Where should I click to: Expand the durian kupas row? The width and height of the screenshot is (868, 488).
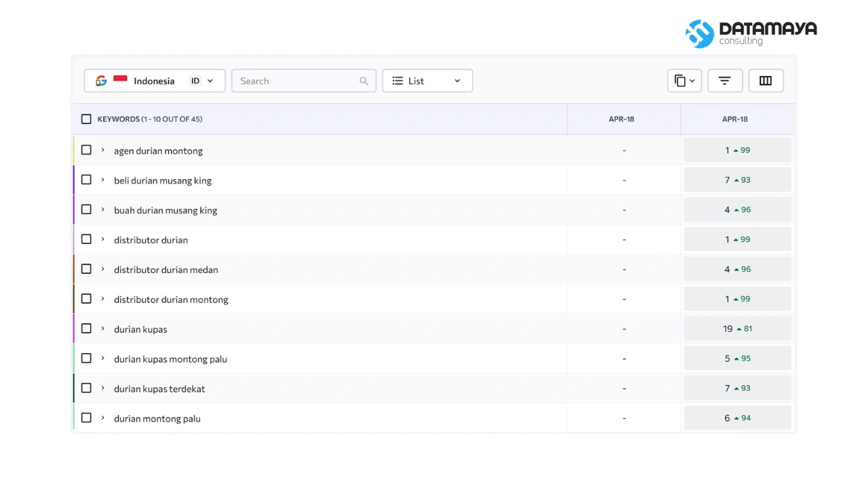pos(103,329)
